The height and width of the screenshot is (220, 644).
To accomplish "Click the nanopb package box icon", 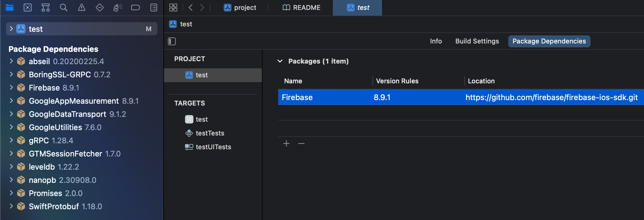I will [21, 180].
